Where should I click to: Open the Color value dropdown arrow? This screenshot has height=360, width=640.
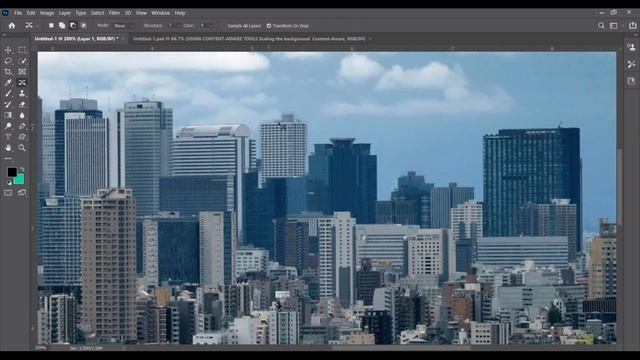211,26
